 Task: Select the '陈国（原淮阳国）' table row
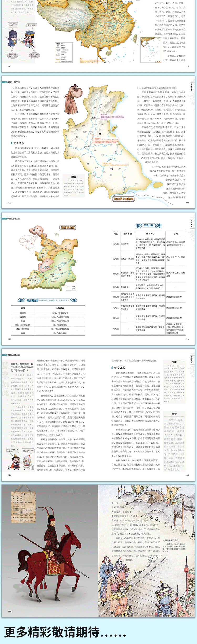coord(48,325)
